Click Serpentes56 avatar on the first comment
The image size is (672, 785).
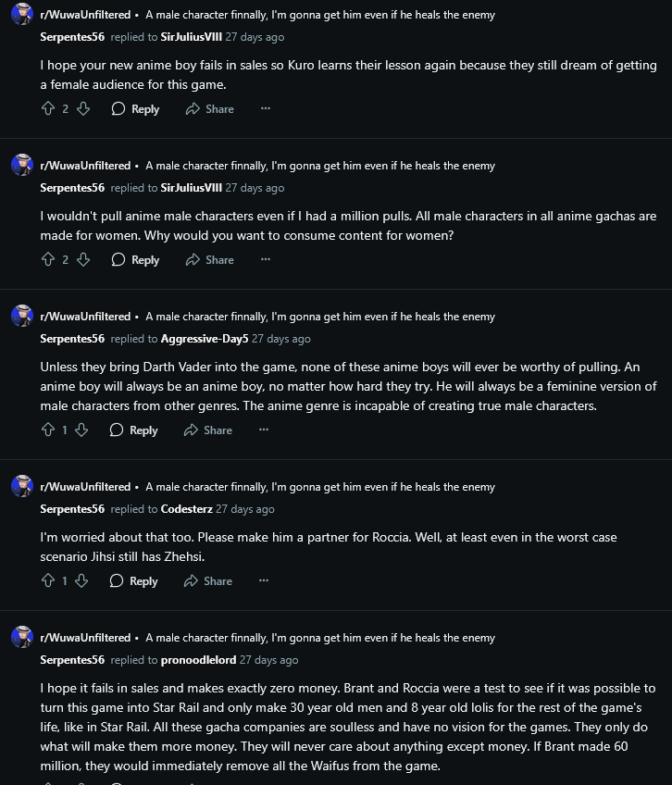[21, 14]
